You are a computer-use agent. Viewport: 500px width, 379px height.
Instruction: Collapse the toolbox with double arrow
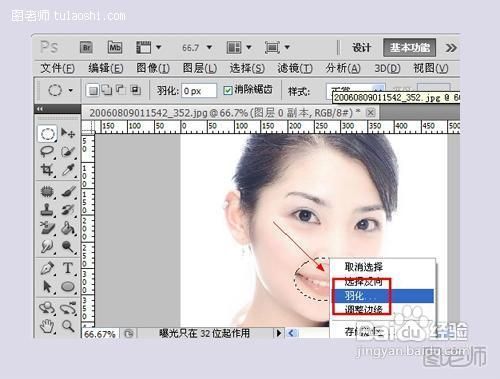40,109
